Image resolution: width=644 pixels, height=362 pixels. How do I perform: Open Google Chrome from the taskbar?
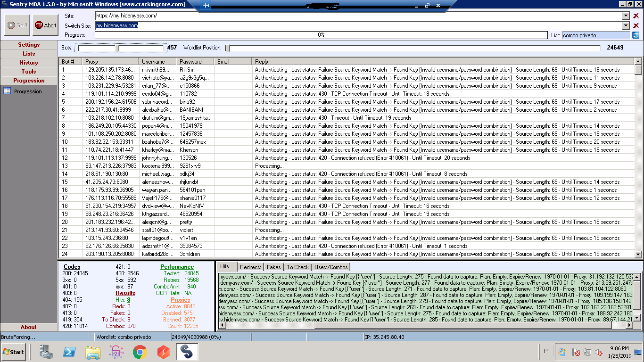140,352
